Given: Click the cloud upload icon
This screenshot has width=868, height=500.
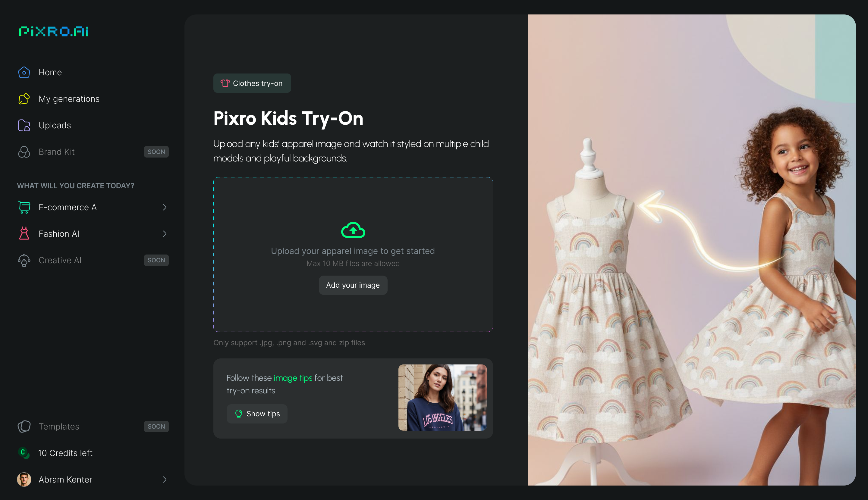Looking at the screenshot, I should click(353, 230).
